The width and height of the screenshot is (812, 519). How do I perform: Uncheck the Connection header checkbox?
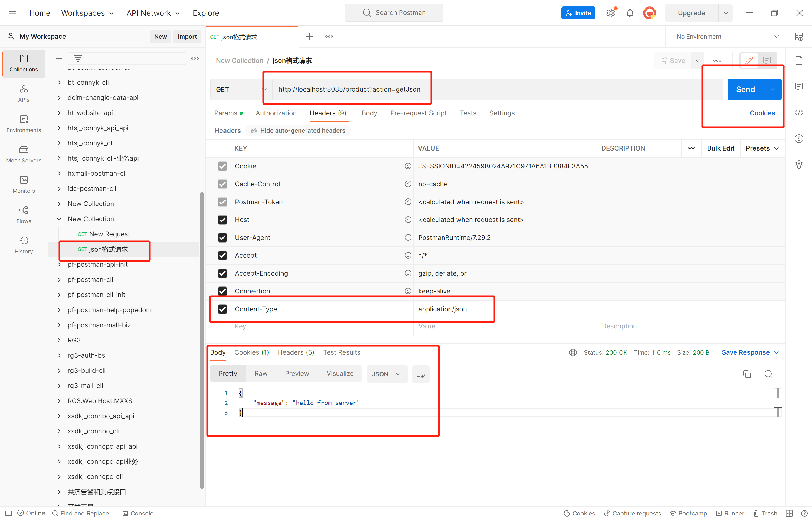[222, 291]
